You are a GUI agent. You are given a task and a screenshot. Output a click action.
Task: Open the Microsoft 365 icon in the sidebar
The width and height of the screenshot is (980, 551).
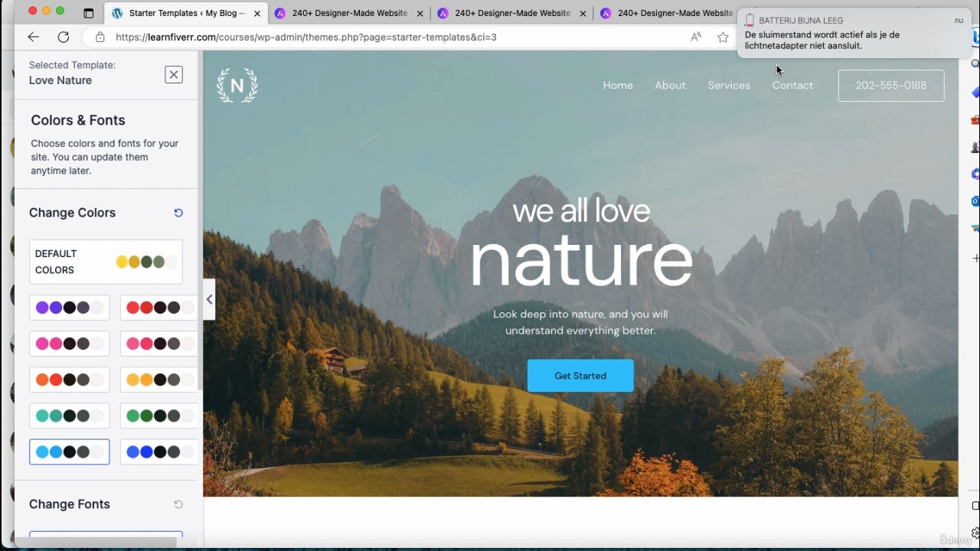(x=975, y=174)
